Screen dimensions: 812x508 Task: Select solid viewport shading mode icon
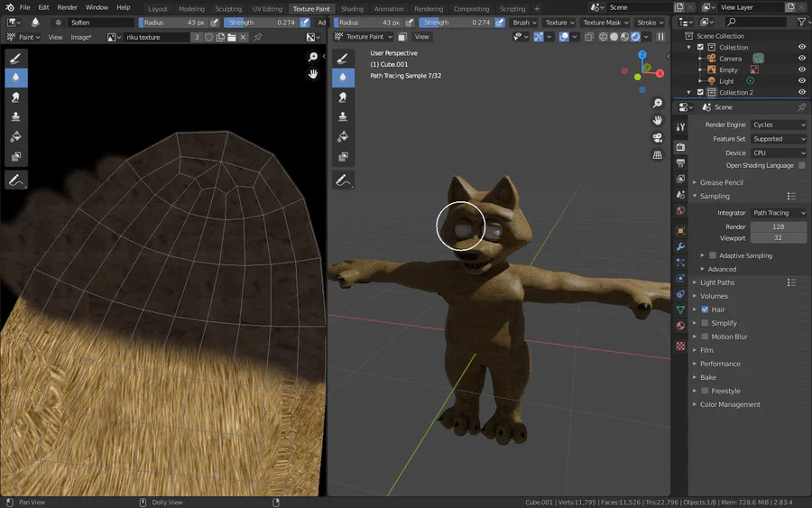pos(614,37)
